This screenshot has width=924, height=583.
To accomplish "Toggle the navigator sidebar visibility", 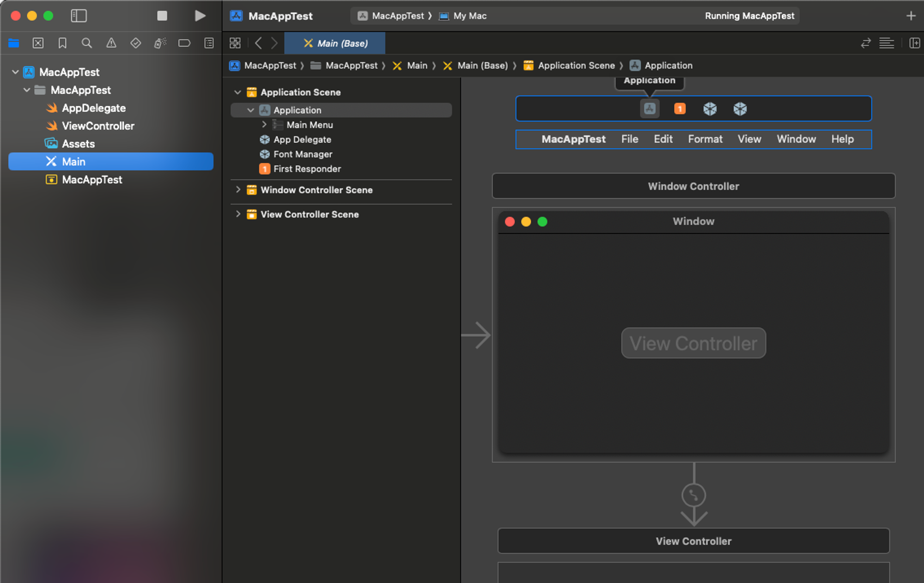I will 79,16.
